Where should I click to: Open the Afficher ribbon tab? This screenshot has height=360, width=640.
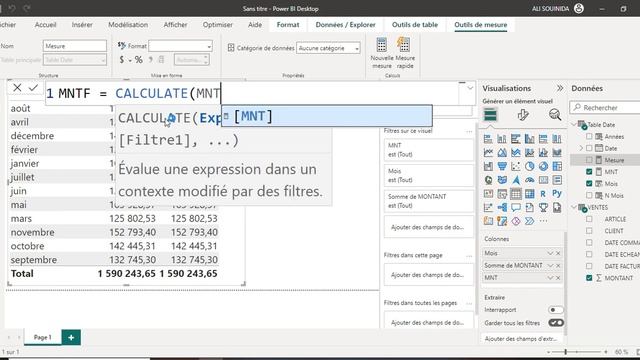[175, 24]
